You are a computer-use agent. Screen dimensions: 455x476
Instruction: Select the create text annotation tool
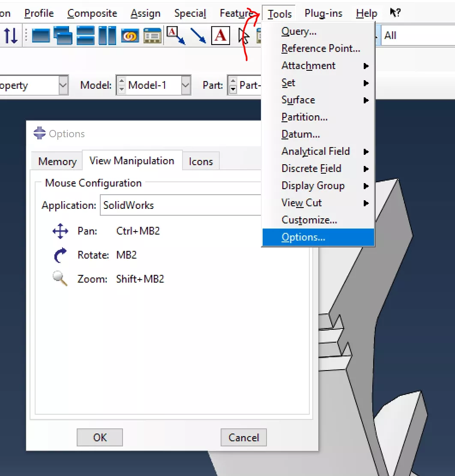click(x=220, y=36)
